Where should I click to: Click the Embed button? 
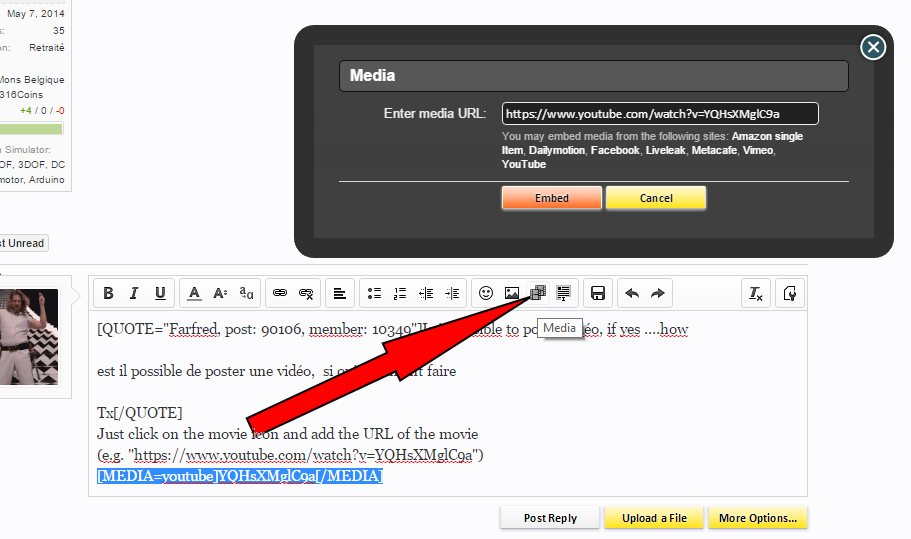point(552,198)
